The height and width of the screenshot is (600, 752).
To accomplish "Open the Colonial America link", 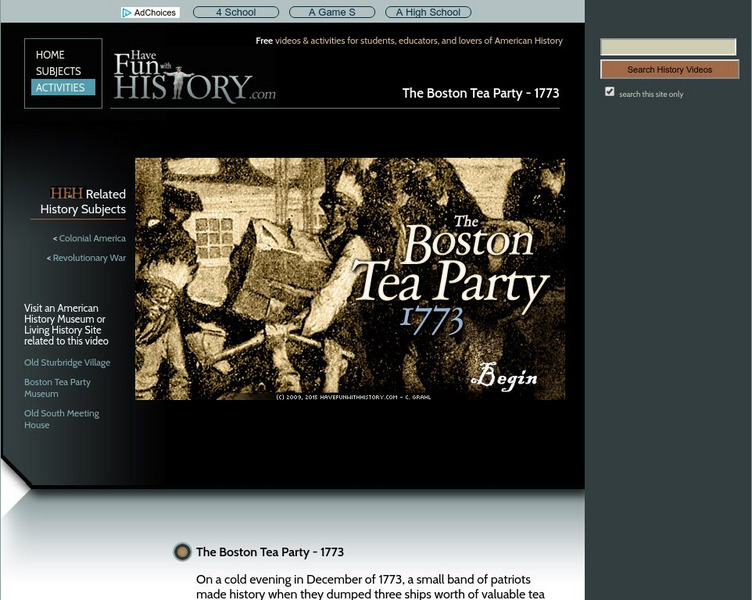I will click(x=91, y=239).
